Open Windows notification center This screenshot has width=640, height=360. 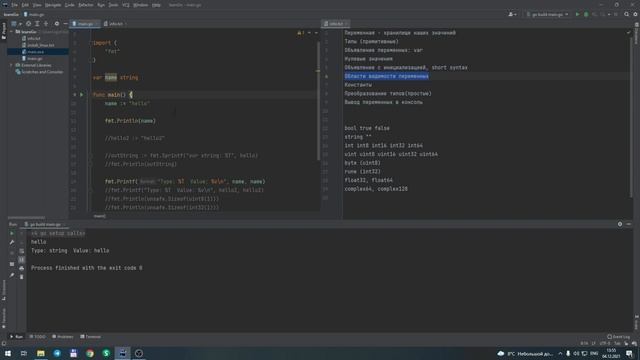[x=629, y=353]
